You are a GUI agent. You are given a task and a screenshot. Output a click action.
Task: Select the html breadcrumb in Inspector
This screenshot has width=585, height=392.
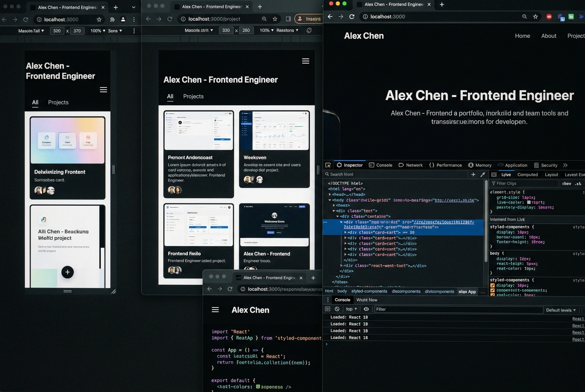point(329,291)
